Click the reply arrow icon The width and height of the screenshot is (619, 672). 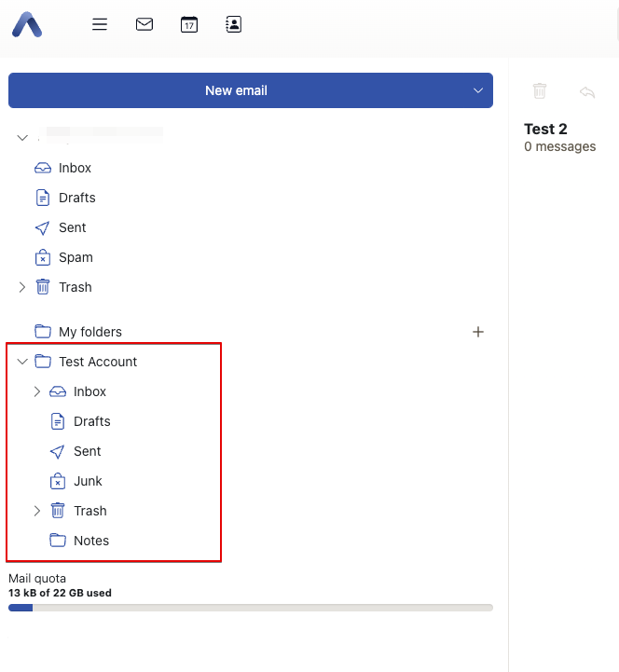point(587,91)
